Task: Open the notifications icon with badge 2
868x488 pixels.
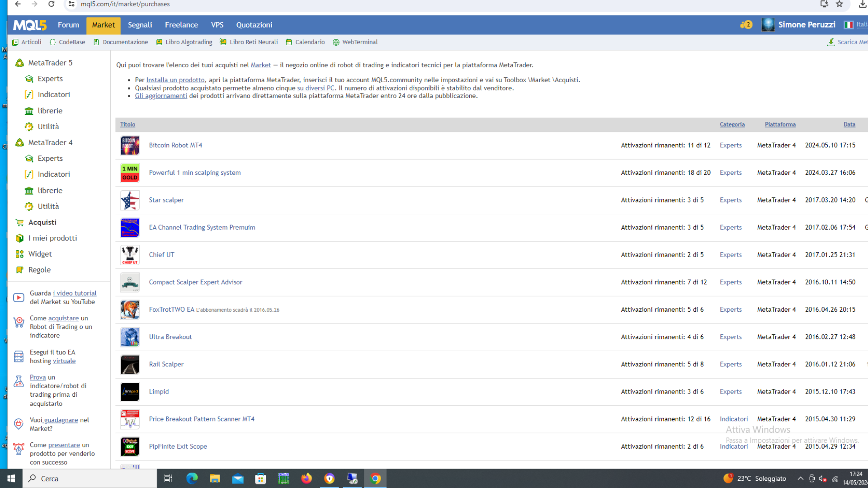Action: [746, 25]
